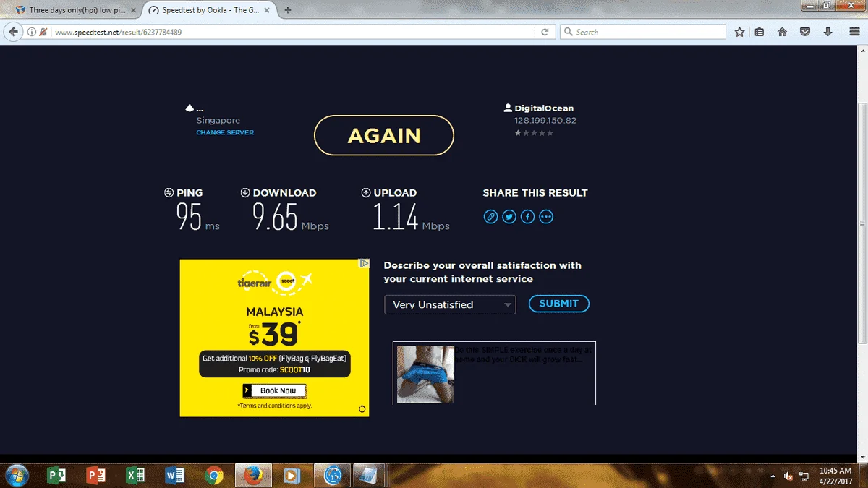
Task: Click the AGAIN button to retest speed
Action: [383, 135]
